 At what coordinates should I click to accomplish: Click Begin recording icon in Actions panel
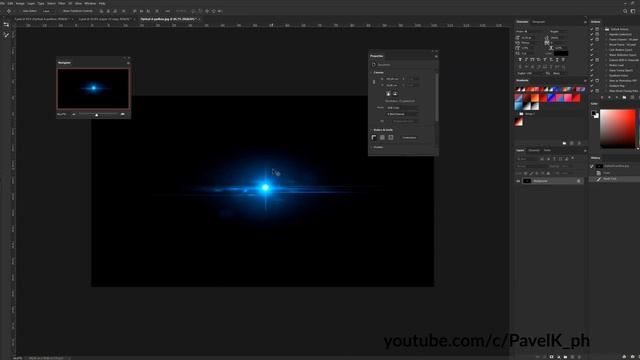(610, 98)
